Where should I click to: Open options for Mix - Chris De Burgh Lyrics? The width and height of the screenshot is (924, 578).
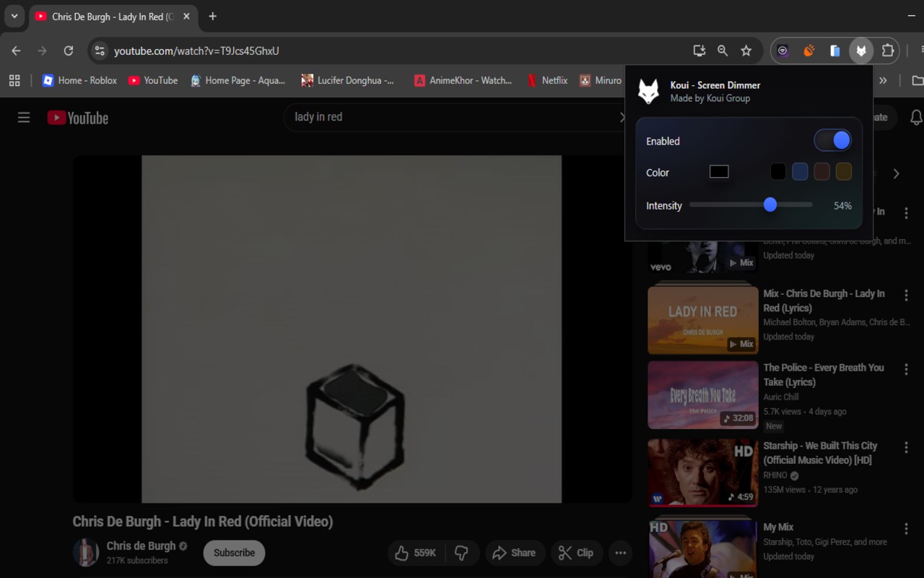click(x=906, y=296)
